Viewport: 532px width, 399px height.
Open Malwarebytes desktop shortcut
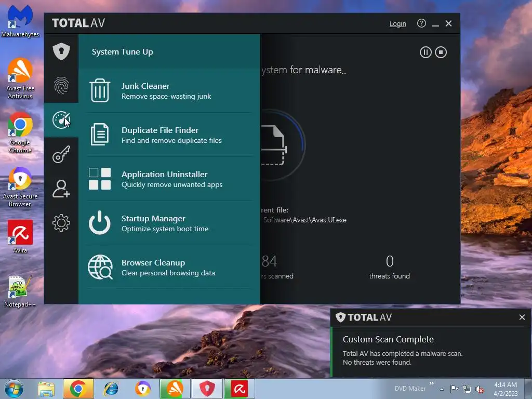[x=20, y=21]
